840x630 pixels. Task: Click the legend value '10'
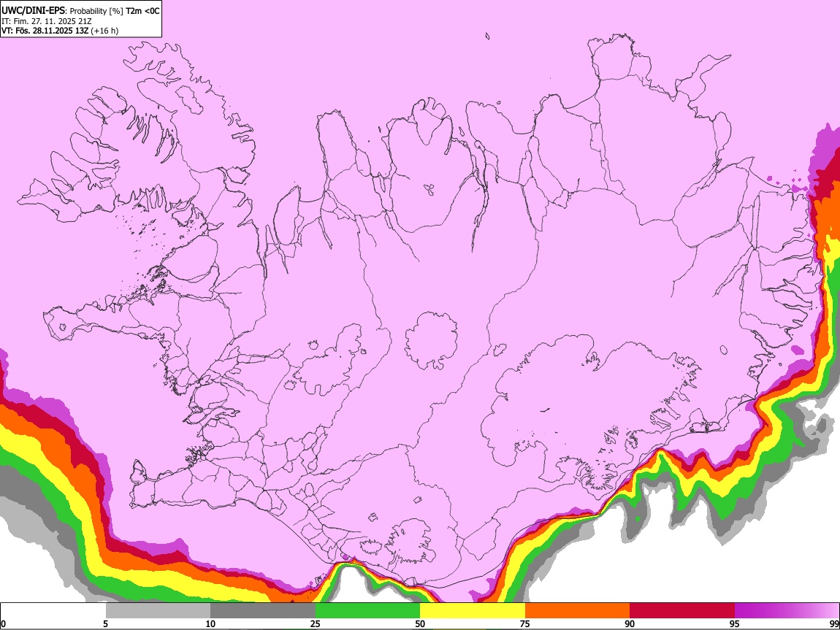coord(210,623)
